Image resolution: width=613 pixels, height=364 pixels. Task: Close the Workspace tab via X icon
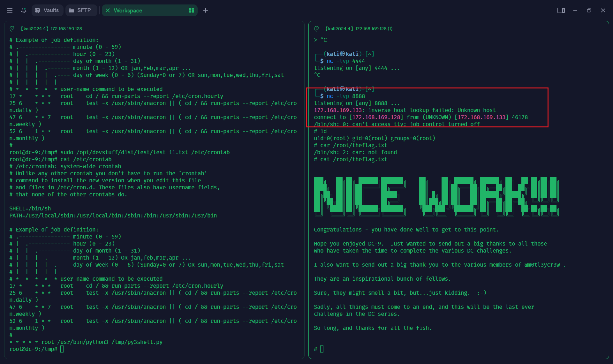(x=108, y=11)
